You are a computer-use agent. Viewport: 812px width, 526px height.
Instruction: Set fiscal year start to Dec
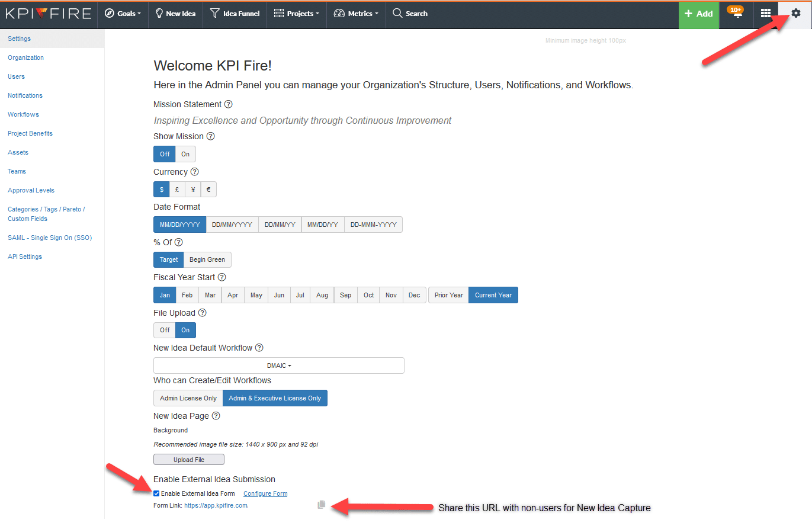click(415, 295)
